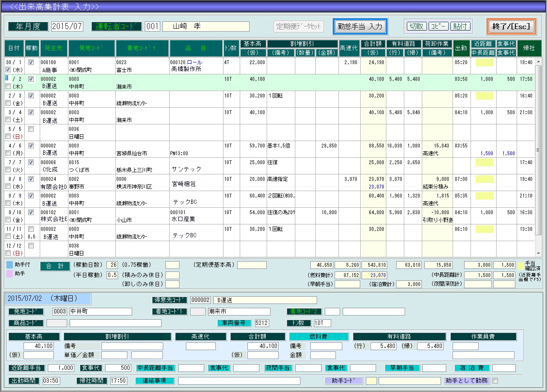Viewport: 547px width, 392px height.
Task: Click the 高速代 input field in detail panel
Action: click(201, 346)
